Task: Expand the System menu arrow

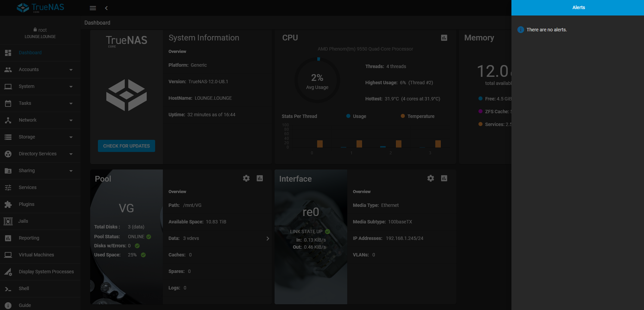Action: tap(71, 87)
